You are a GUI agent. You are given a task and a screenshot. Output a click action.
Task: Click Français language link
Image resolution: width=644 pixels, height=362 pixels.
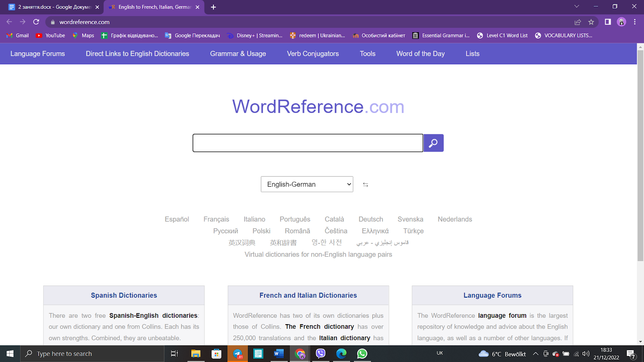pos(216,219)
